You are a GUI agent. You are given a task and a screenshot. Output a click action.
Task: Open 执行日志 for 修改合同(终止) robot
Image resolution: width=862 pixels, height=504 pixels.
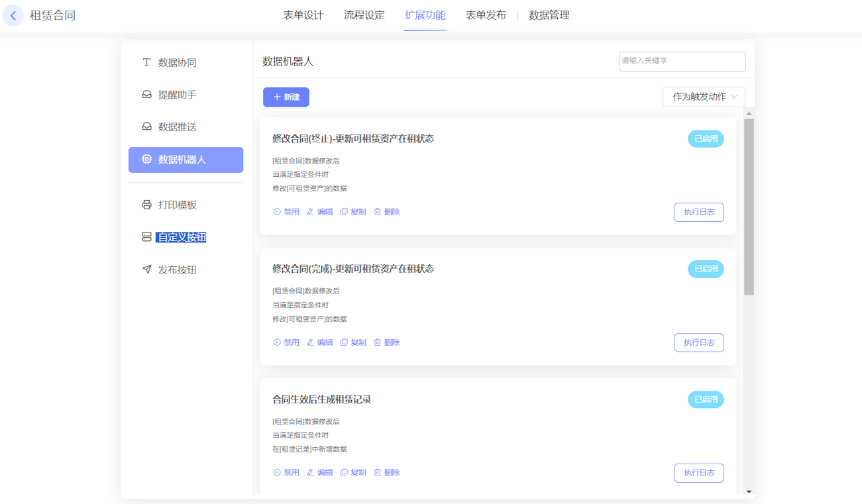(x=699, y=212)
